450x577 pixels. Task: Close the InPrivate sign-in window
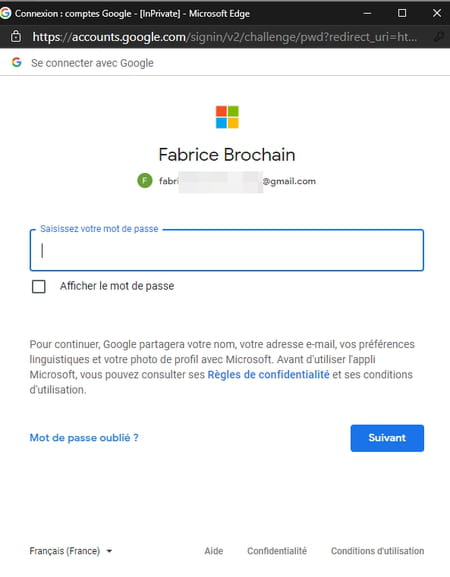click(x=437, y=13)
